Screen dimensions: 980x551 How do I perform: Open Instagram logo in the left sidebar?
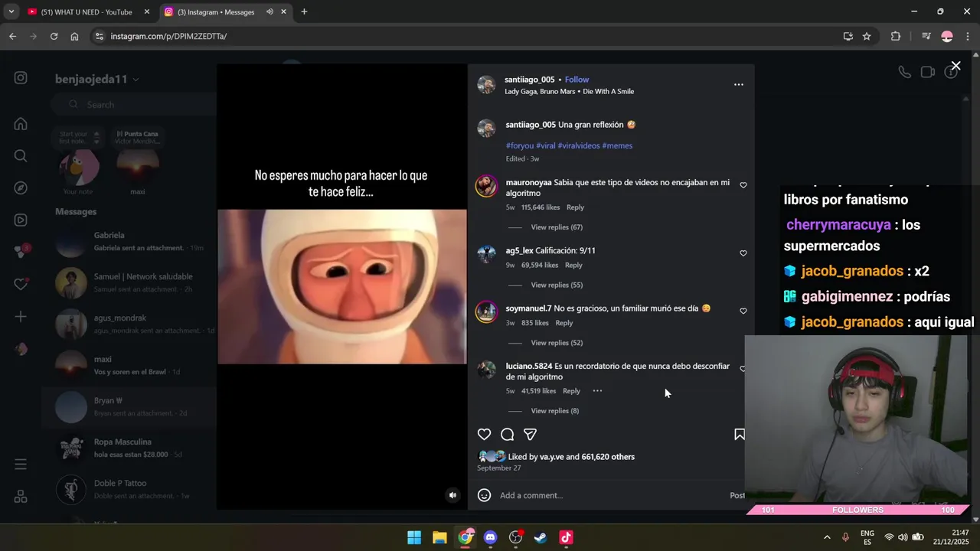point(21,78)
